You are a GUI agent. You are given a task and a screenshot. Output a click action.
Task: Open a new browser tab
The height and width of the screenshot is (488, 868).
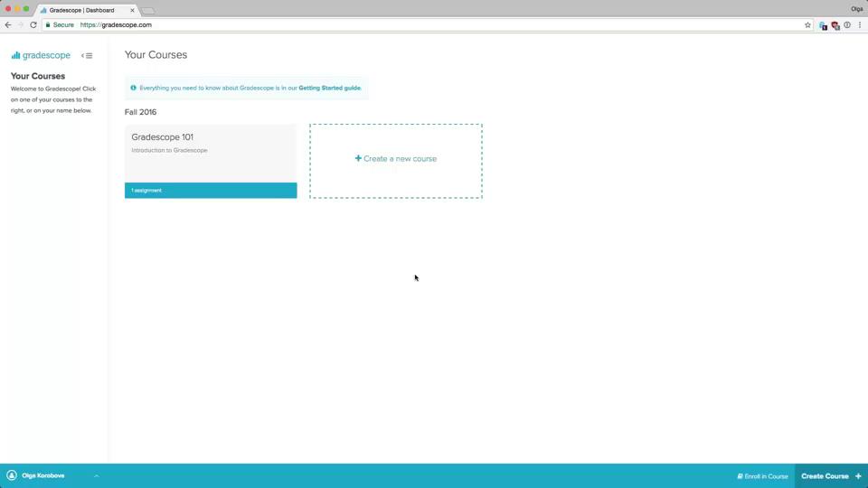147,11
